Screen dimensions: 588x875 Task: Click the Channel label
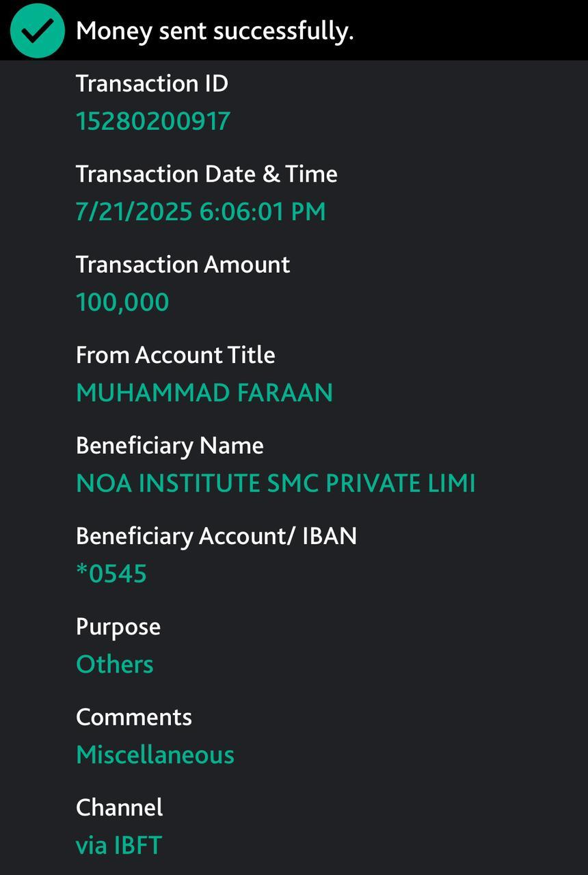click(120, 807)
